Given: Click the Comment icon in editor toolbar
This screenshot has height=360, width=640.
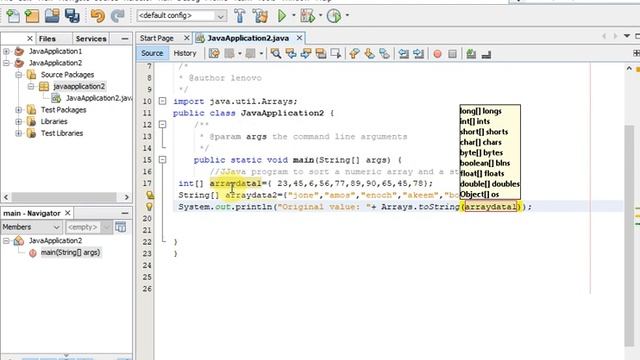Looking at the screenshot, I should [x=471, y=53].
